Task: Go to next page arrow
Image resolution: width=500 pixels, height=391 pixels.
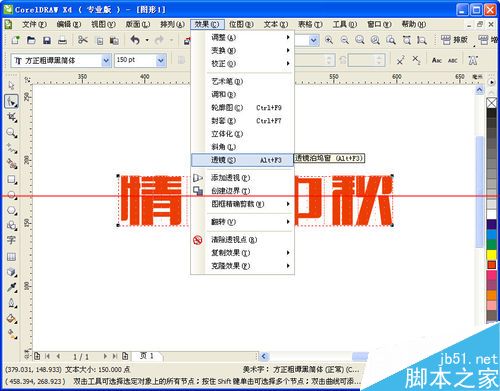Action: pos(105,356)
